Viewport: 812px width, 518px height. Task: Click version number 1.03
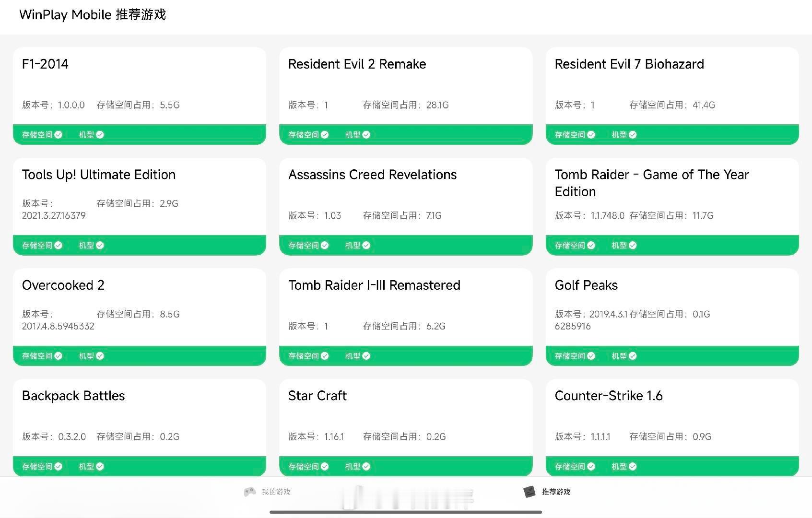click(x=333, y=215)
